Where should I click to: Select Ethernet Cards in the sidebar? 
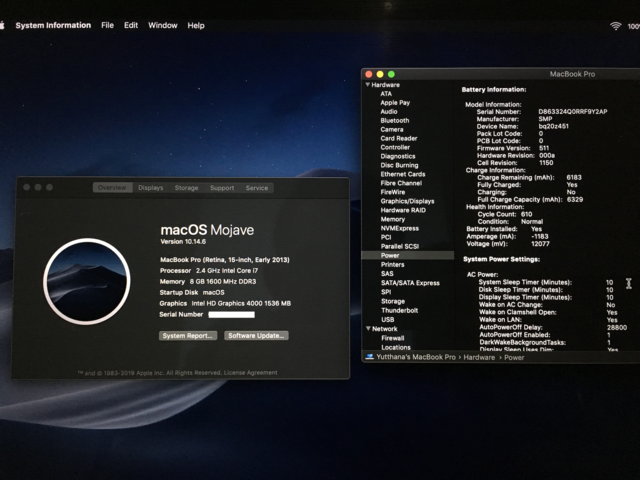pos(403,174)
